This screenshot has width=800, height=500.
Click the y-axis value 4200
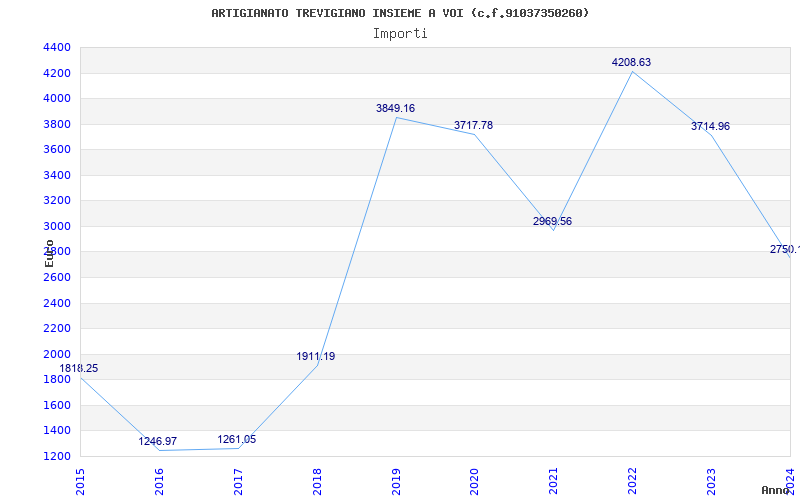[57, 73]
